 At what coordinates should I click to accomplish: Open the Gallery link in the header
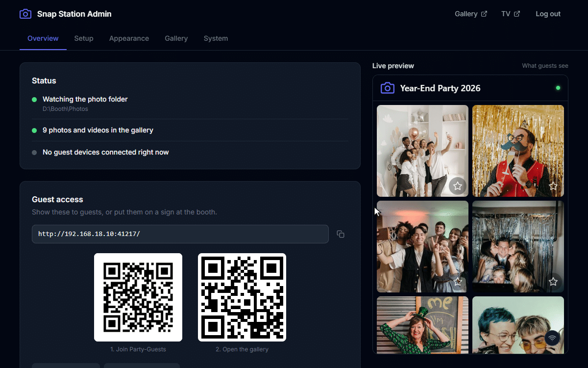471,14
